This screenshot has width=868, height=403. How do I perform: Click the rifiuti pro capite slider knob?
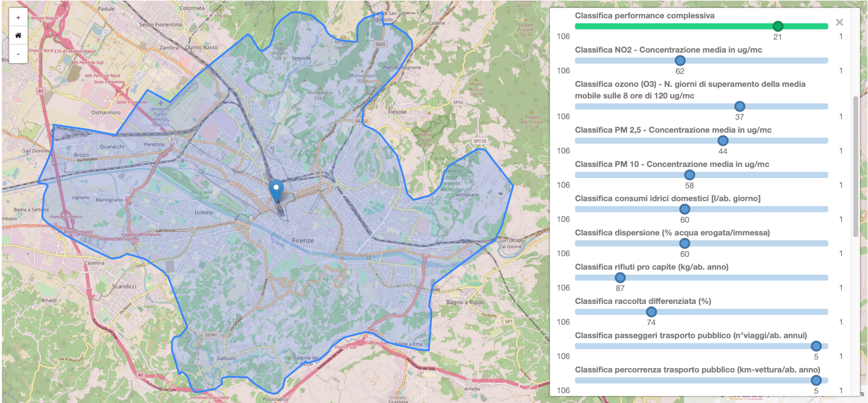coord(620,278)
